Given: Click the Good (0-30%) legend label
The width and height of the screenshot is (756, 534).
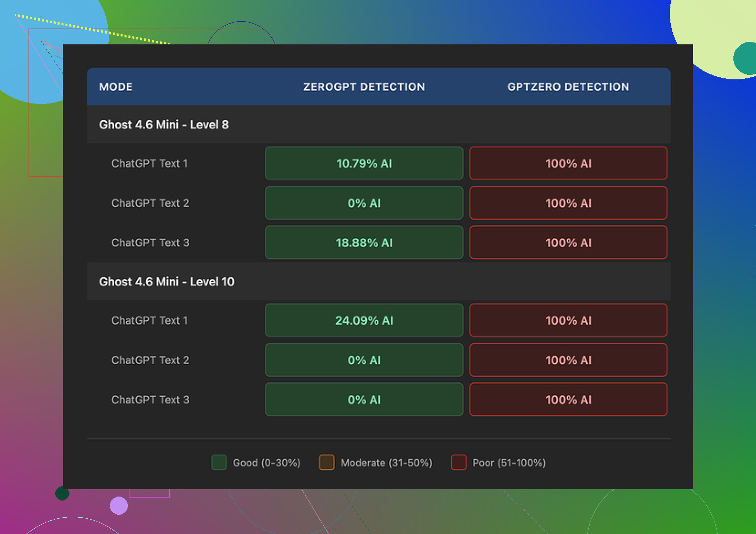Looking at the screenshot, I should click(x=266, y=463).
